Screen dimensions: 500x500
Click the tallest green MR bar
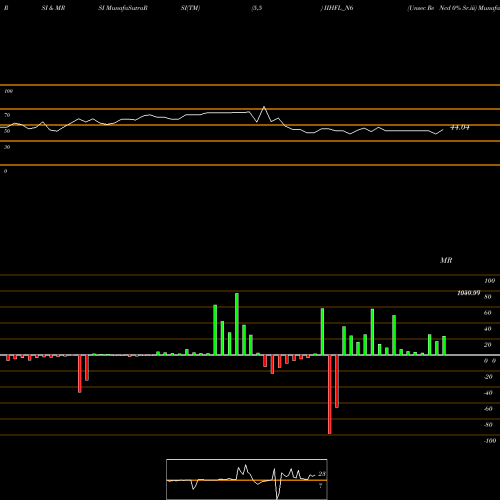click(237, 324)
